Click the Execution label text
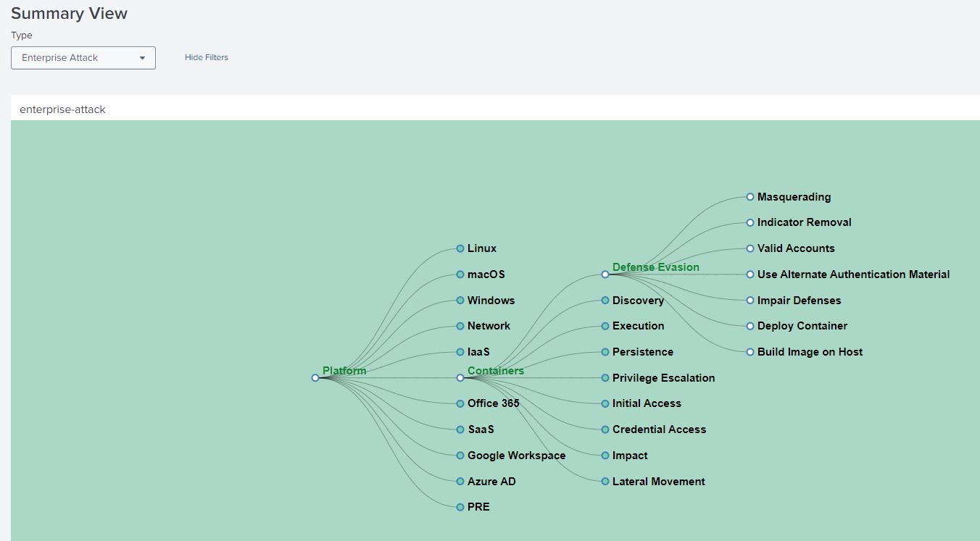The width and height of the screenshot is (980, 541). [639, 326]
